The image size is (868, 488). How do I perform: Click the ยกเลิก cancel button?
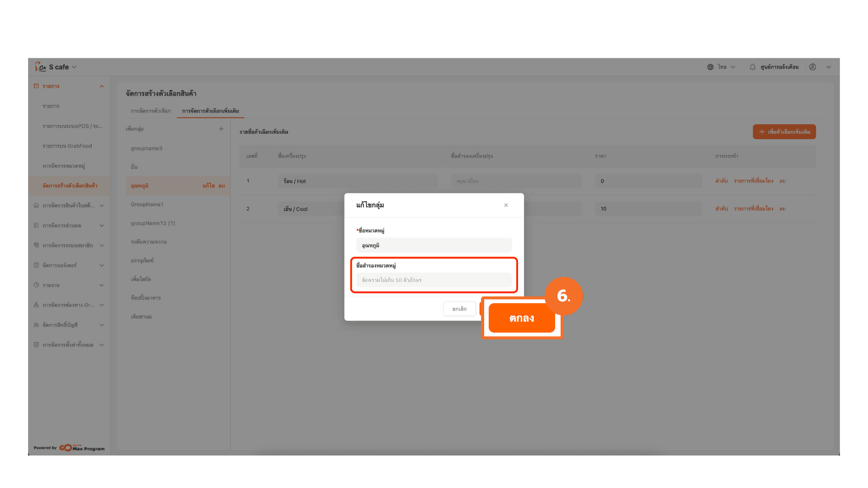(459, 309)
